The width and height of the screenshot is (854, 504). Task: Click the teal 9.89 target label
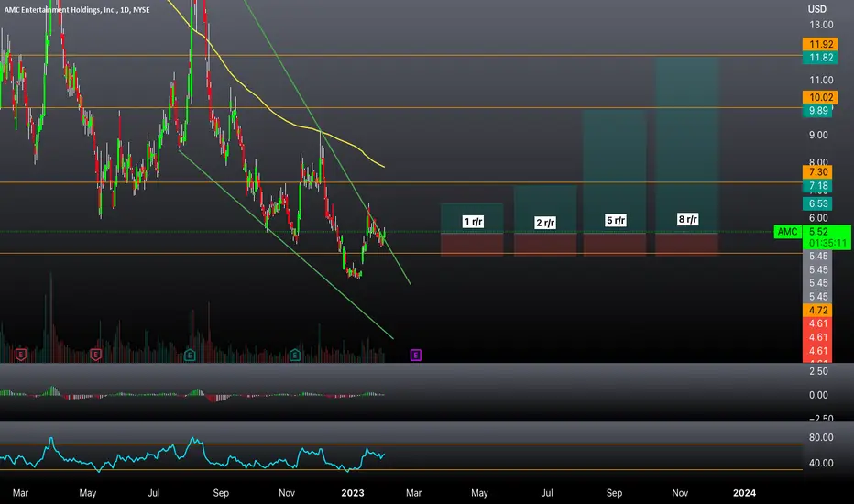(818, 111)
